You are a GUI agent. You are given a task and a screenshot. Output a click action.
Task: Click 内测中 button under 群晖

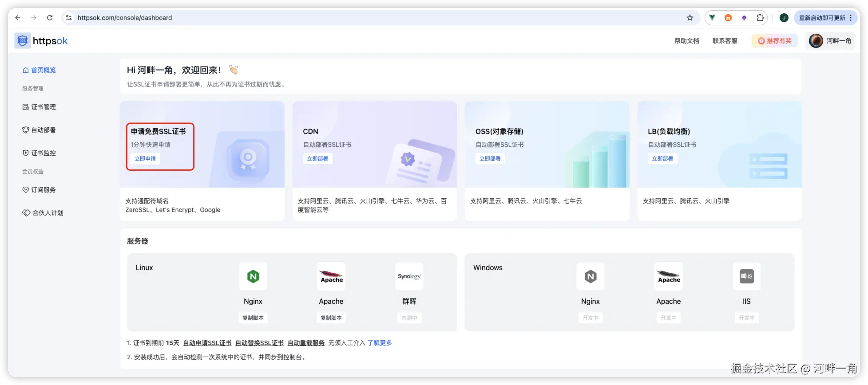409,318
